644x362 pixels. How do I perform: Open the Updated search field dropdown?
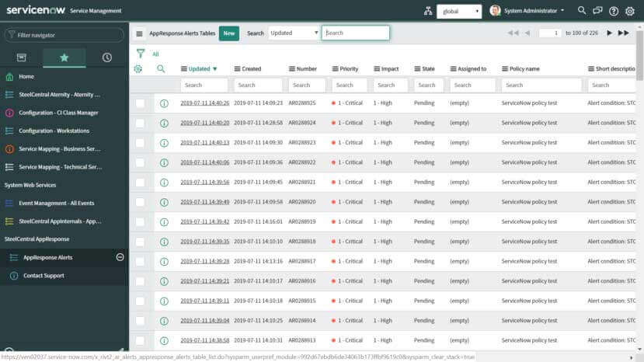294,33
